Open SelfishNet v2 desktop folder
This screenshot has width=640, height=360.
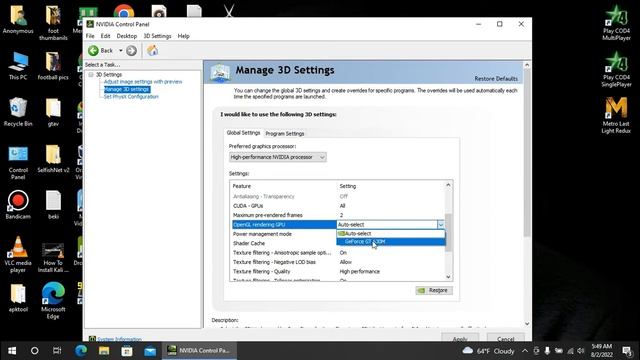pyautogui.click(x=53, y=159)
